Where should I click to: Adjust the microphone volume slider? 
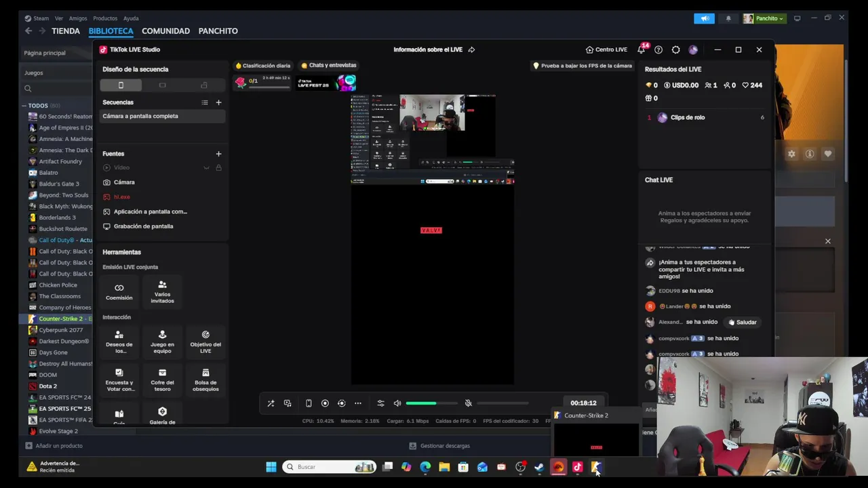(502, 403)
